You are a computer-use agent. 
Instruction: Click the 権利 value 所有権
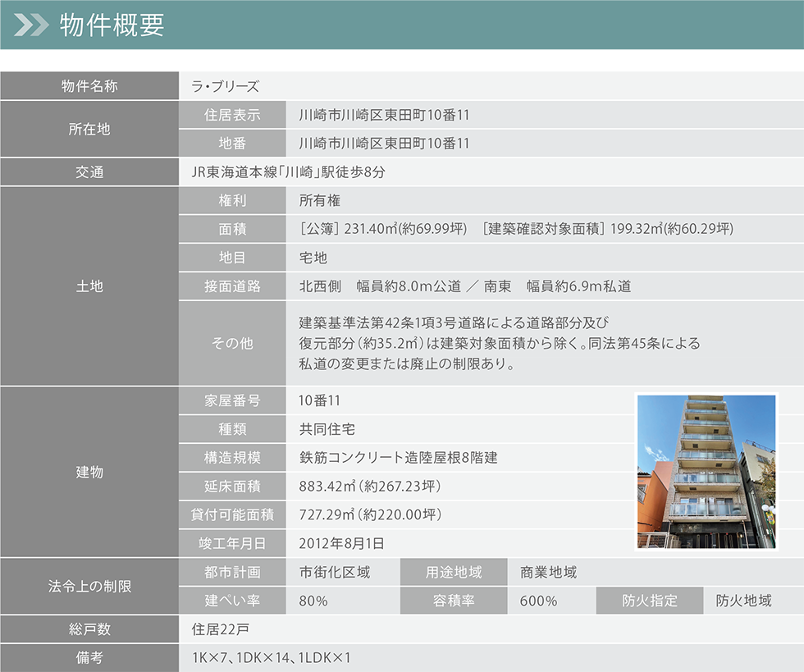[320, 201]
